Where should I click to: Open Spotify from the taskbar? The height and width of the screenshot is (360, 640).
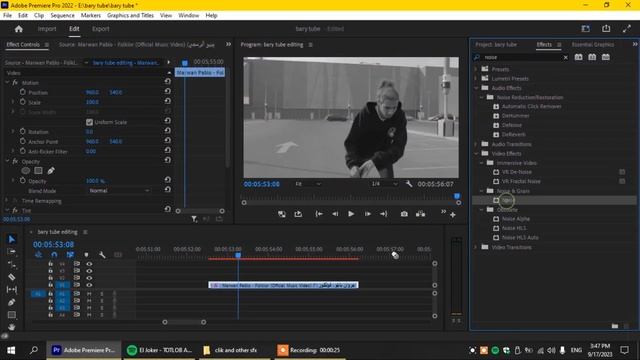point(160,350)
